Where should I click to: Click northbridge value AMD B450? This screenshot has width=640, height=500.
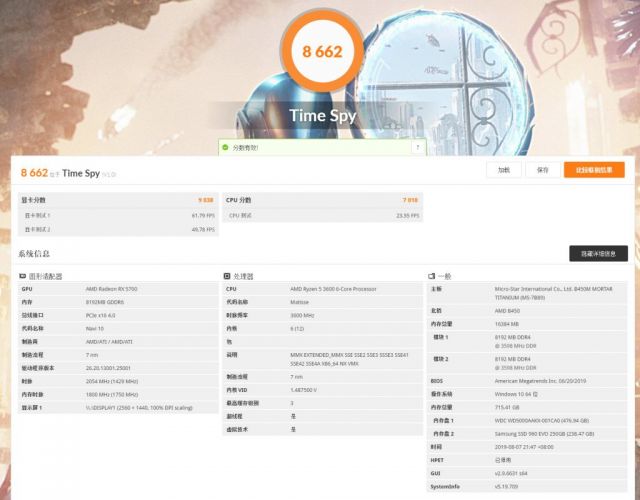507,311
